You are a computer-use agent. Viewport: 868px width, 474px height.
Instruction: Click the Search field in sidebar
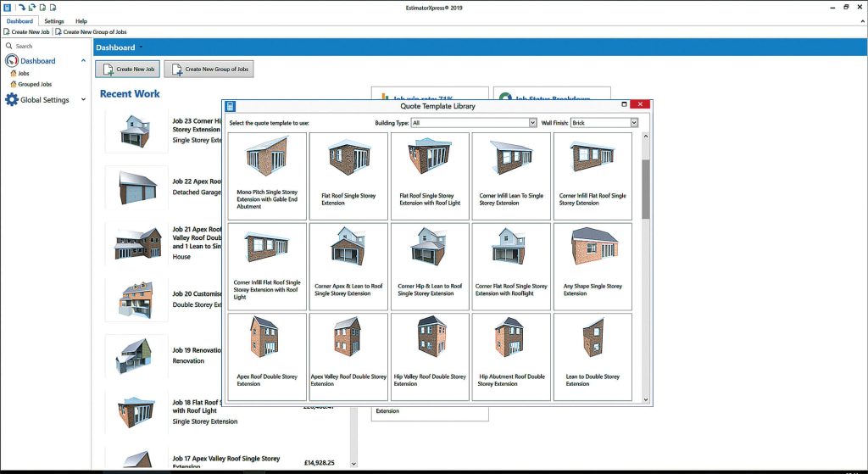tap(47, 46)
